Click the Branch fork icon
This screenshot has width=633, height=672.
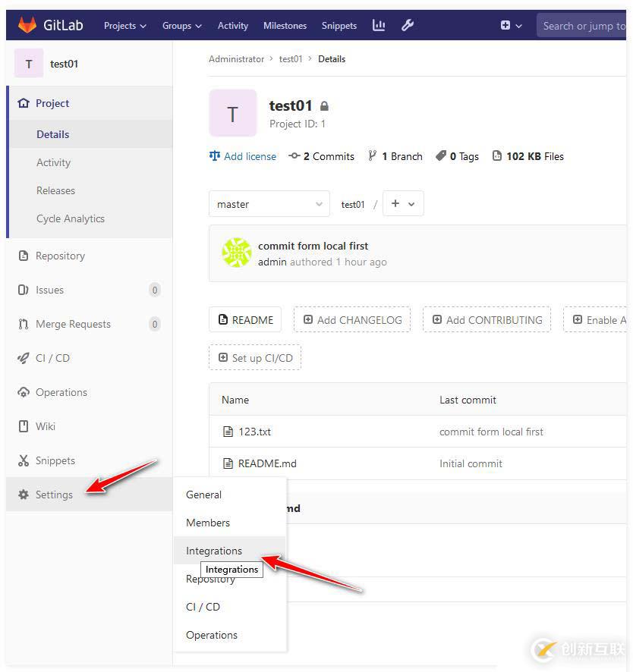click(372, 155)
